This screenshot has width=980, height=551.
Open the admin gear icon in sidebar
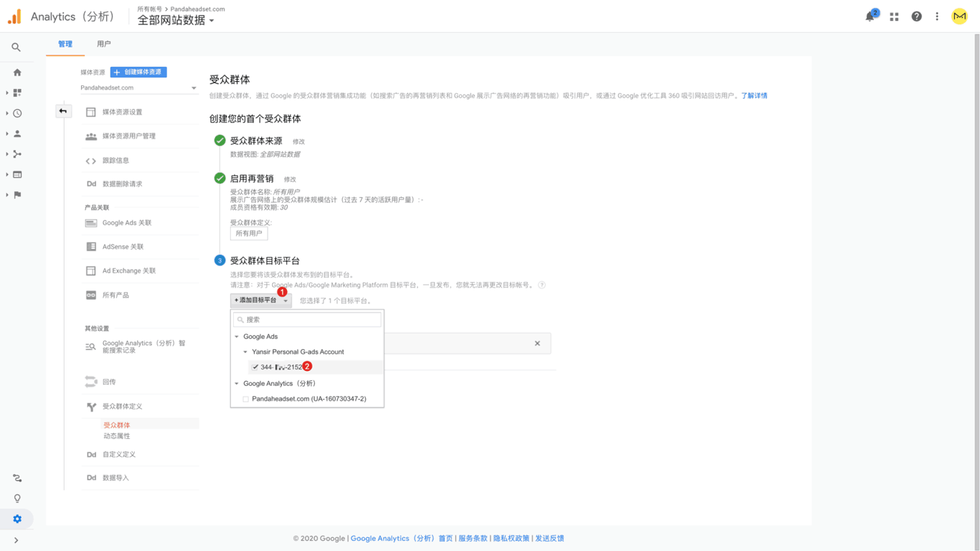pos(17,519)
